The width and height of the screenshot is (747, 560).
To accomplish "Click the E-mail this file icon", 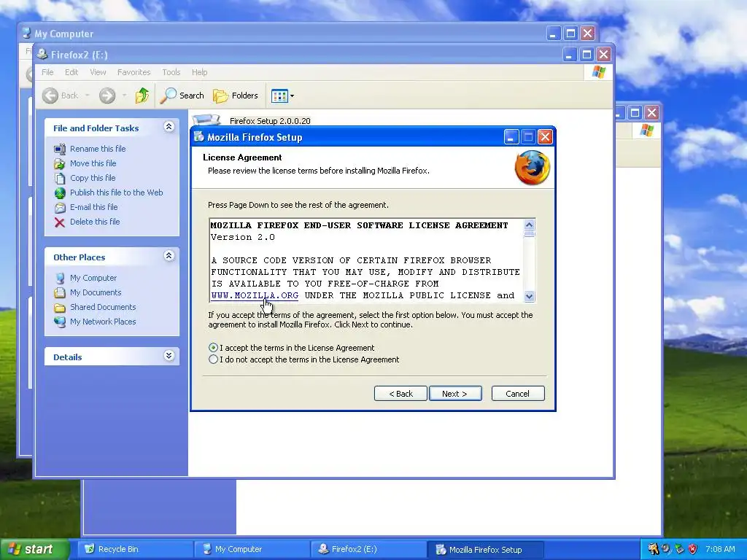I will (x=60, y=208).
